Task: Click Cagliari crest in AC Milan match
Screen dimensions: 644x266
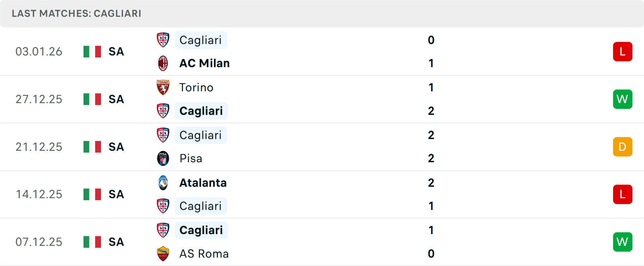Action: point(163,40)
